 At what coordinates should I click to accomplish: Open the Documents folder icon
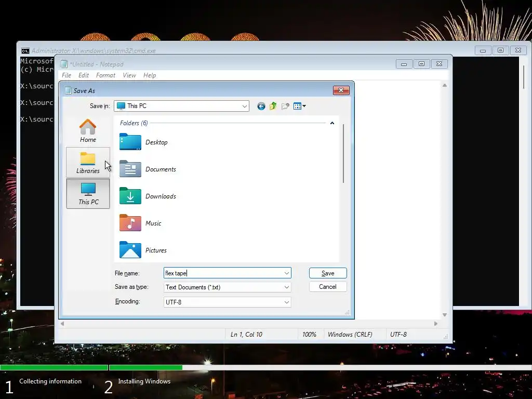coord(130,169)
